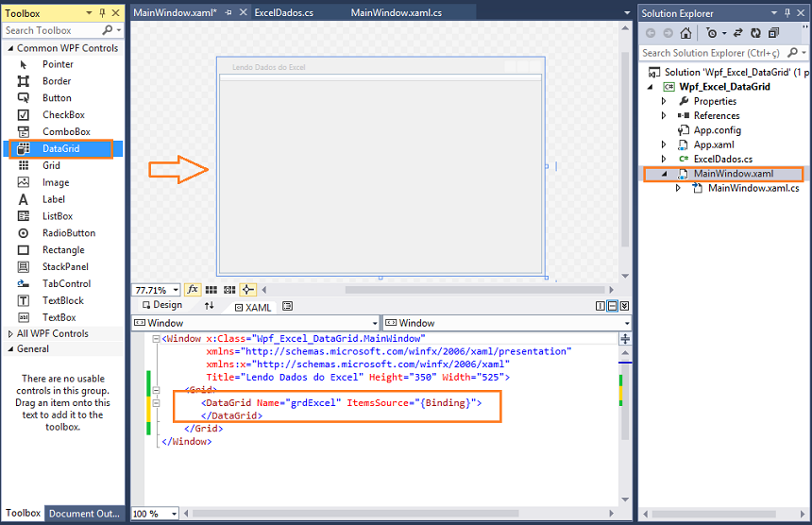Click Solution Explorer Back arrow
The height and width of the screenshot is (525, 812).
651,33
